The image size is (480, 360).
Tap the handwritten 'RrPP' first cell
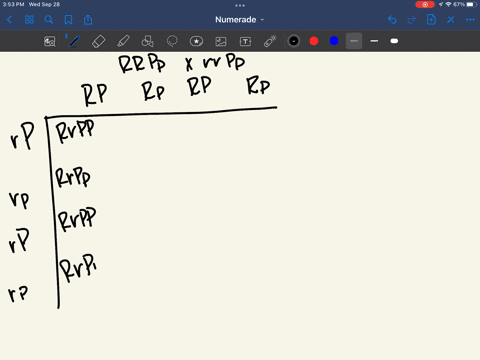click(75, 131)
